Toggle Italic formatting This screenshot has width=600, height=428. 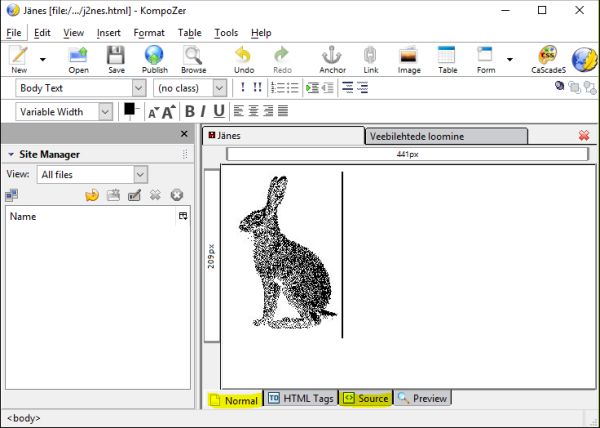203,112
